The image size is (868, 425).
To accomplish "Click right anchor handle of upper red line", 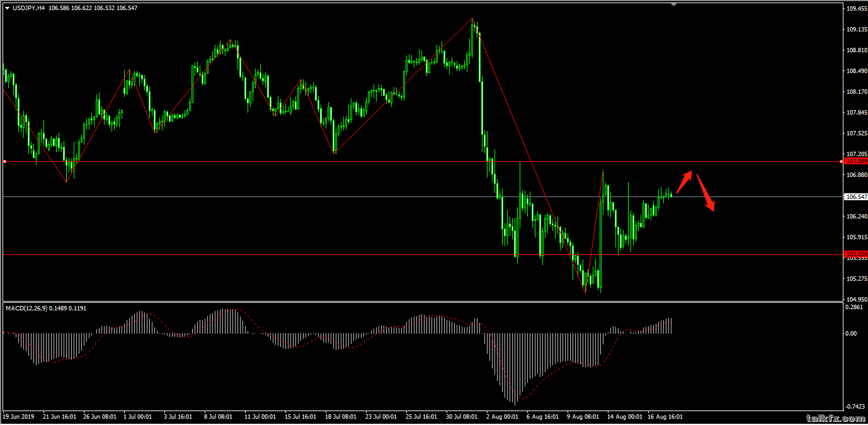I will tap(842, 162).
